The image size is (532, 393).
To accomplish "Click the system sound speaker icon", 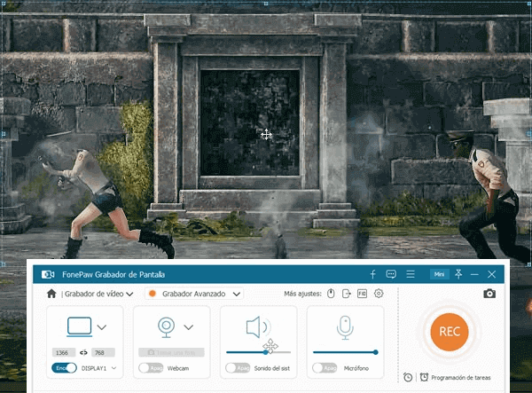I will point(258,327).
